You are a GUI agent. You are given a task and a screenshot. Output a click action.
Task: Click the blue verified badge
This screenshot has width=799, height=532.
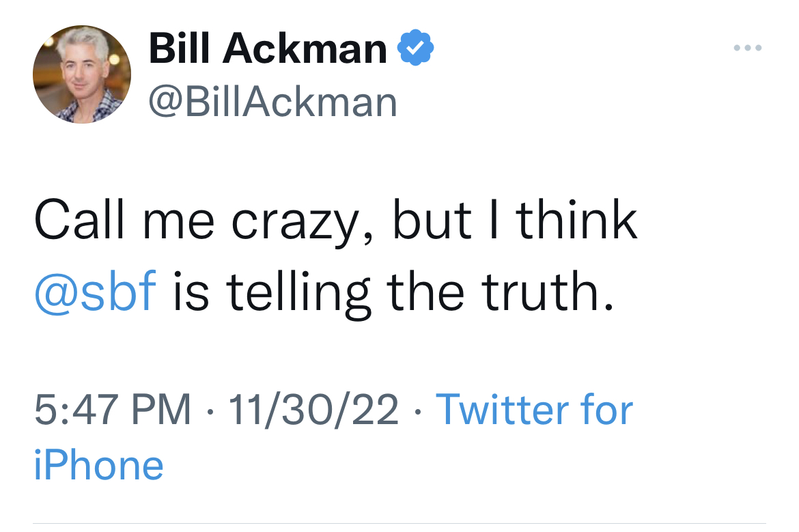tap(416, 48)
